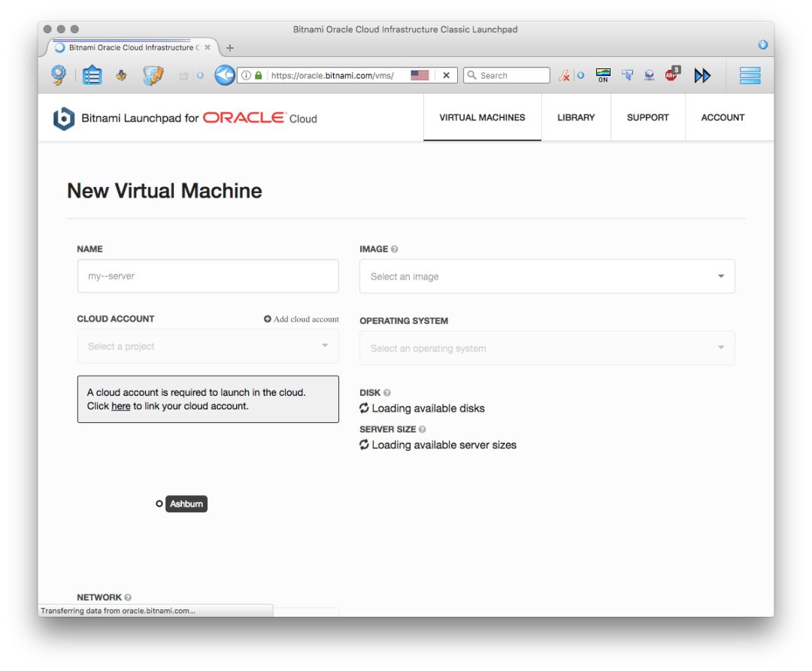This screenshot has width=812, height=671.
Task: Go to the LIBRARY tab
Action: pyautogui.click(x=576, y=117)
